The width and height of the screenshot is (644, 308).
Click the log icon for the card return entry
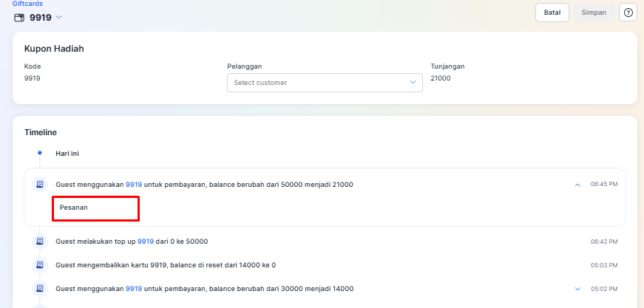40,265
